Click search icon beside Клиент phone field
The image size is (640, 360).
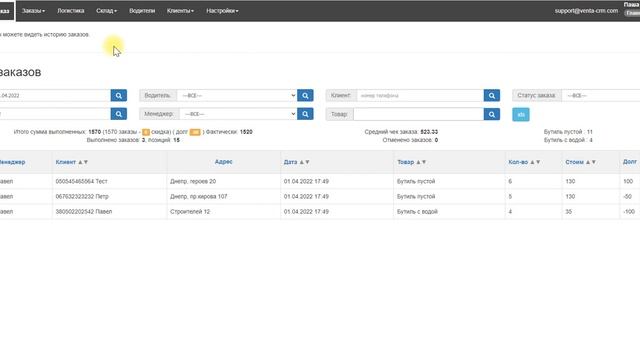coord(491,96)
